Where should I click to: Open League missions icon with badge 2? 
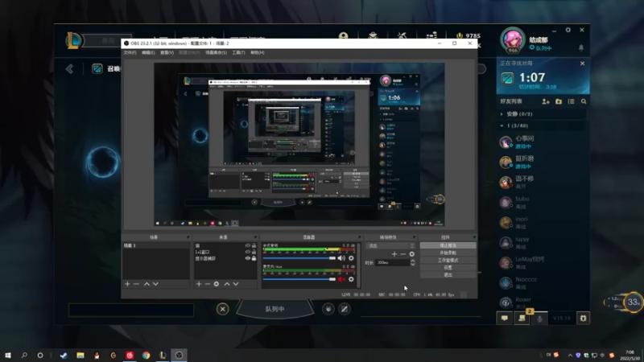coord(522,318)
